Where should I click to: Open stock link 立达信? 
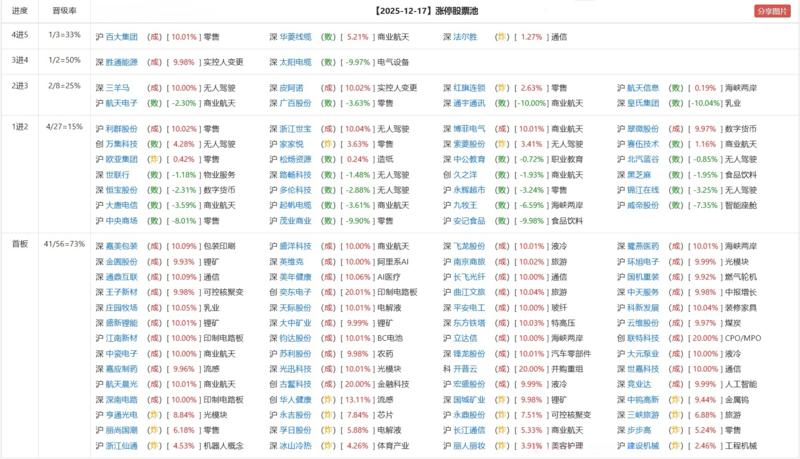click(x=465, y=338)
